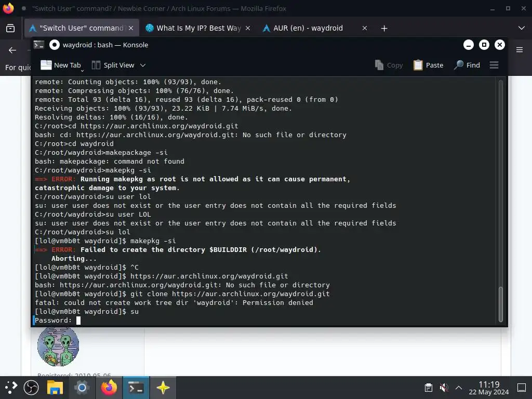Minimize the Firefox window
This screenshot has height=399, width=532.
click(493, 8)
